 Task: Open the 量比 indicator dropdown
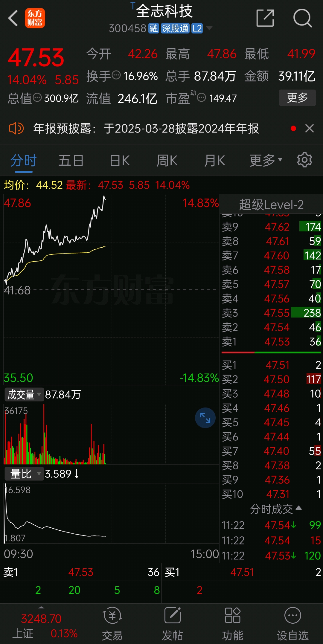click(x=24, y=474)
